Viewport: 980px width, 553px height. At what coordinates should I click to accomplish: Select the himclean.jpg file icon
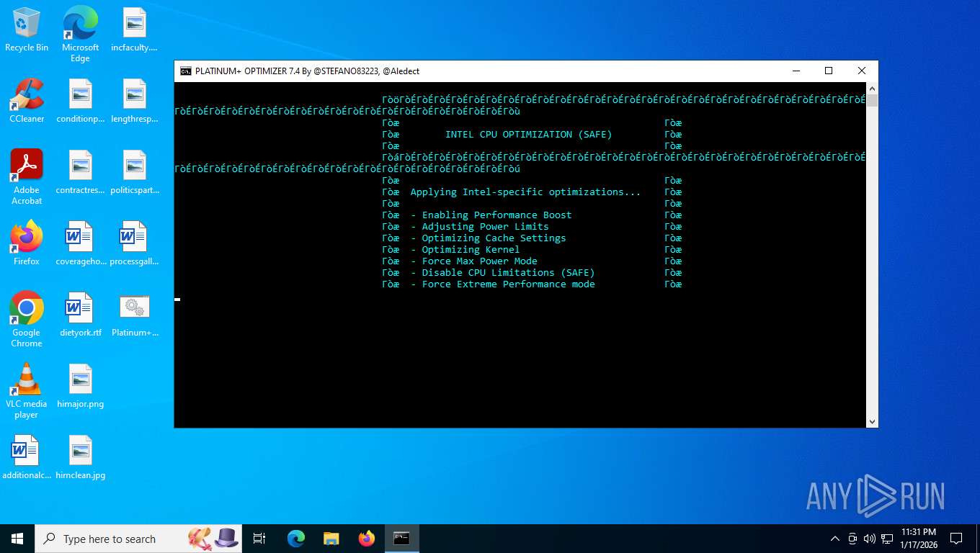80,457
